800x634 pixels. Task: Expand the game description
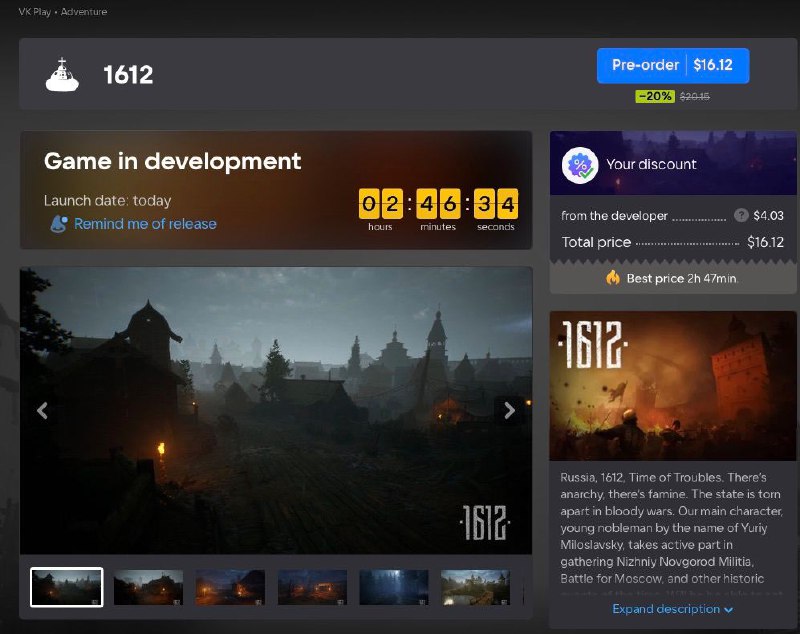(672, 609)
